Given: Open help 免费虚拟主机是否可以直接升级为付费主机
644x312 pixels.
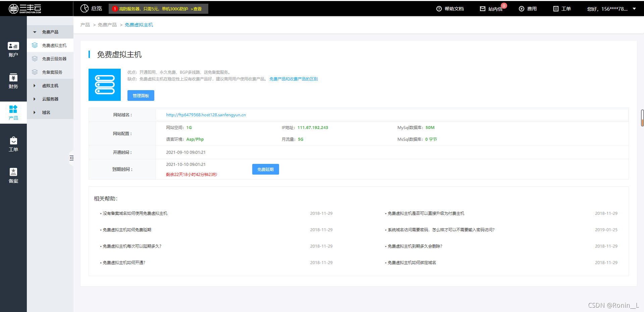Looking at the screenshot, I should [426, 213].
